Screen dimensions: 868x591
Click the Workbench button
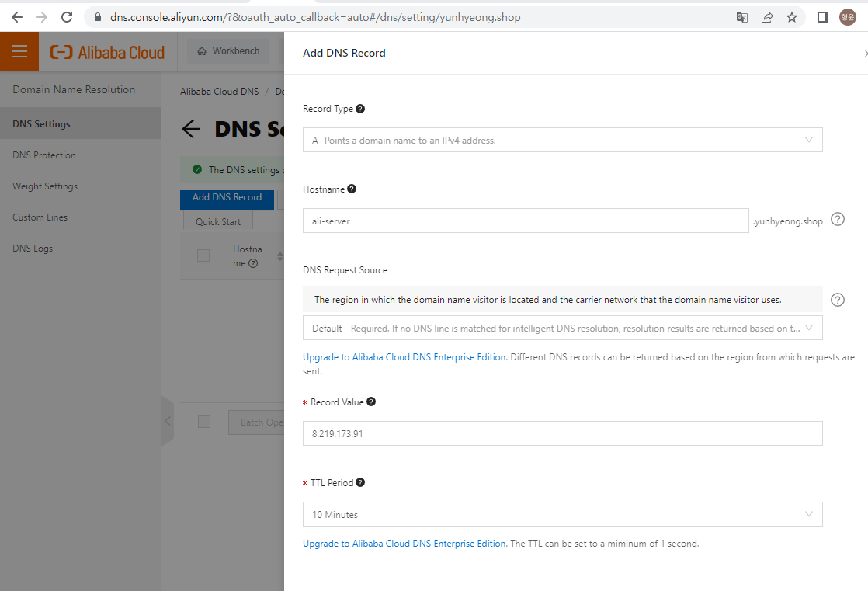[228, 51]
